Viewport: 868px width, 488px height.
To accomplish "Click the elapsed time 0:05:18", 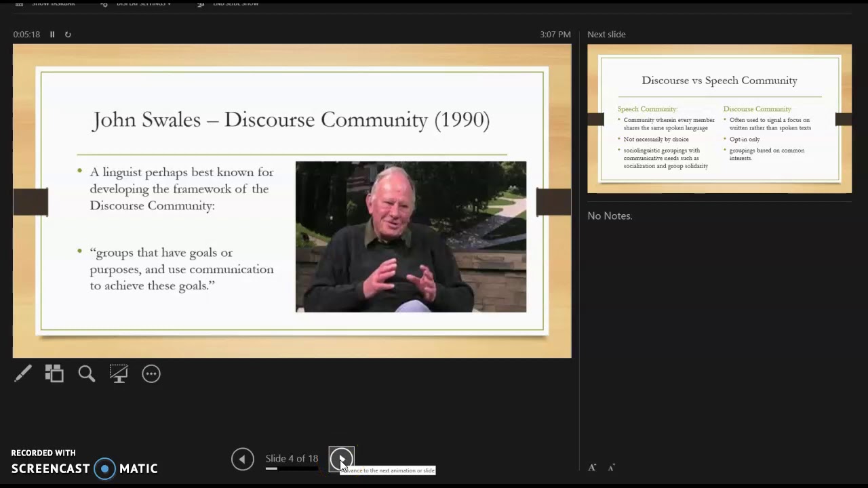I will [x=26, y=35].
